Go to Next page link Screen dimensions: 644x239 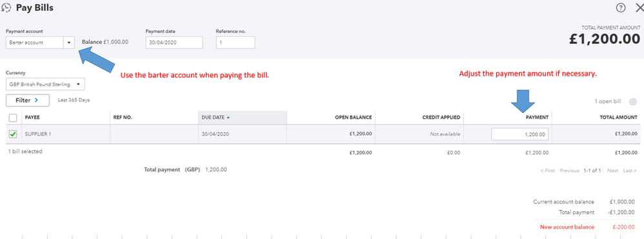click(x=612, y=171)
